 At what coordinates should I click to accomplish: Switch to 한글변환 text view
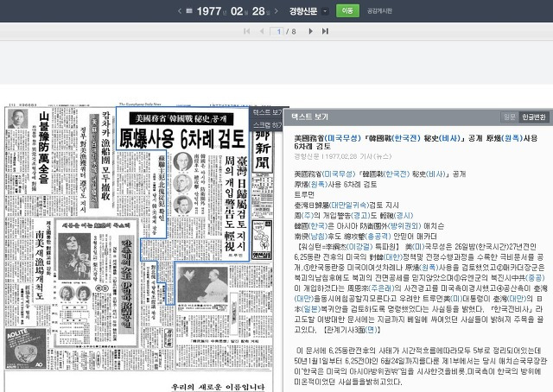click(x=534, y=117)
